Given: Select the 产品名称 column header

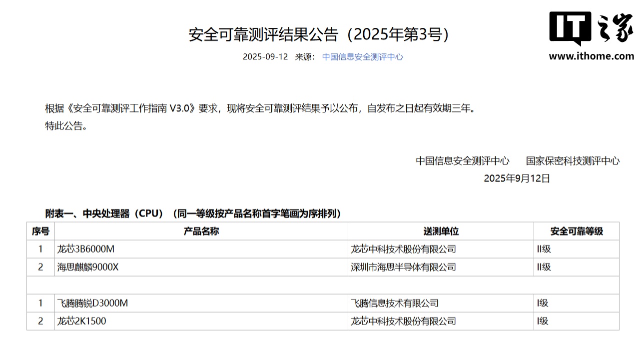Looking at the screenshot, I should (201, 231).
